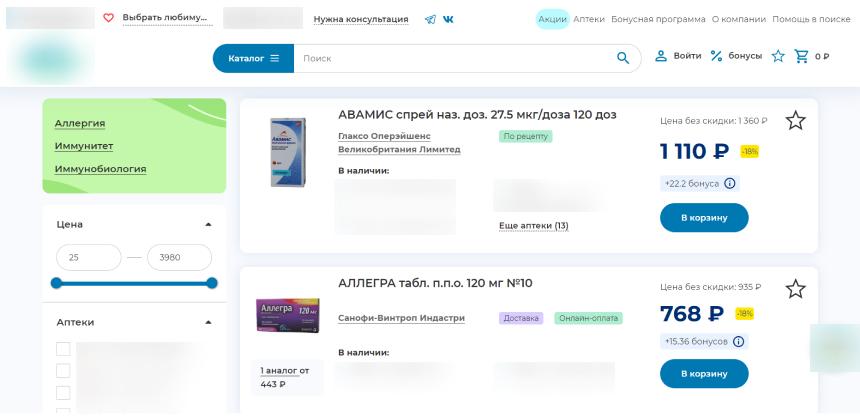Tick the third pharmacy checkbox
Viewport: 860px width, 418px height.
coord(63,393)
